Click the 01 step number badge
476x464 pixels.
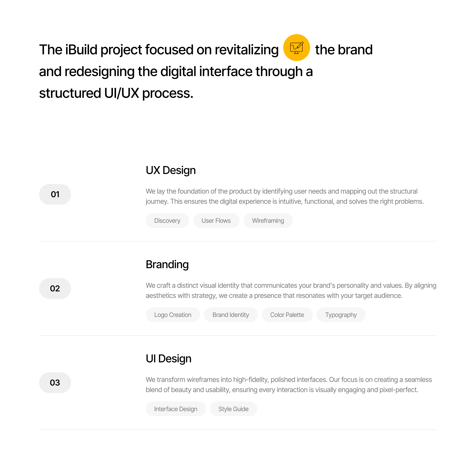[55, 194]
